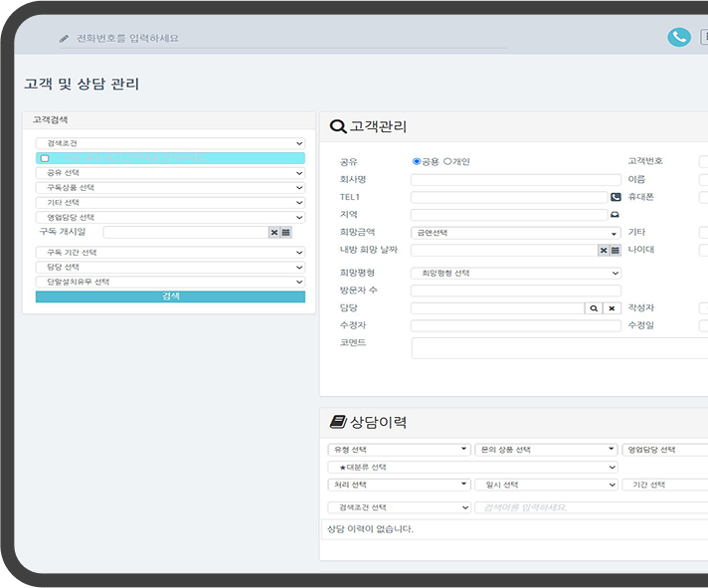Open the 유형 선택 dropdown in 상담이력
The width and height of the screenshot is (708, 588).
coord(399,450)
